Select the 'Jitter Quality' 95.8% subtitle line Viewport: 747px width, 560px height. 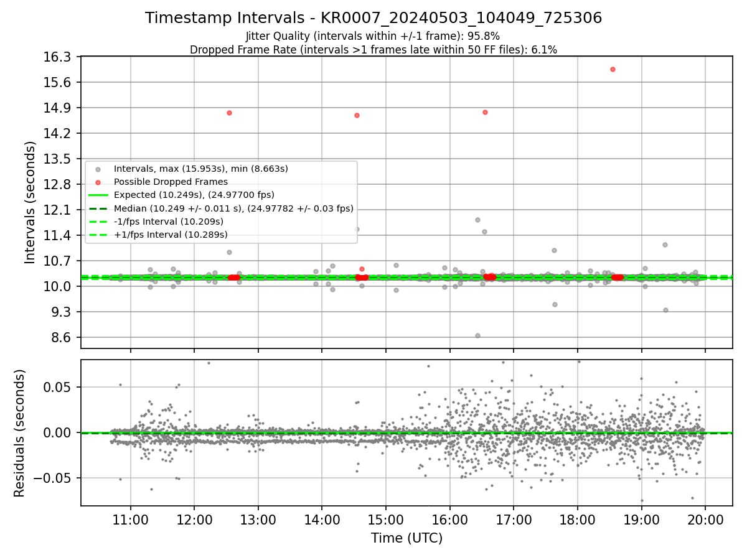click(373, 36)
